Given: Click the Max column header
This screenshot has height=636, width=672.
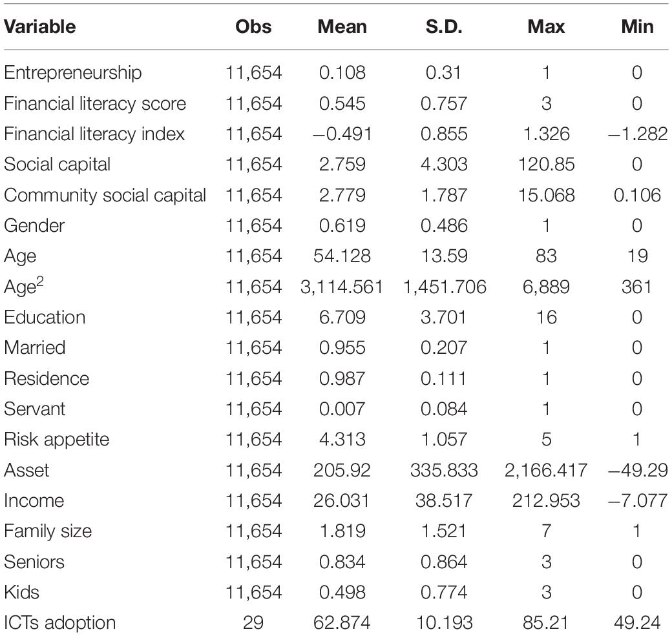Looking at the screenshot, I should (546, 26).
